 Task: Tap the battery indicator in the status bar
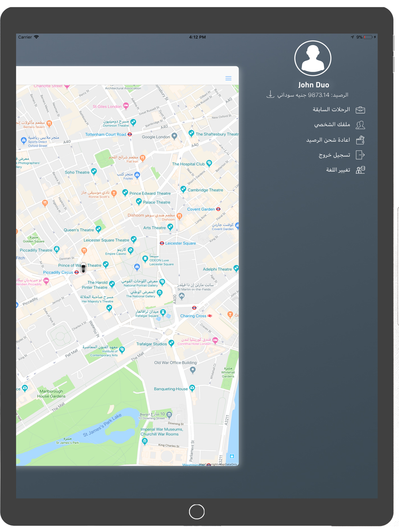click(x=368, y=37)
